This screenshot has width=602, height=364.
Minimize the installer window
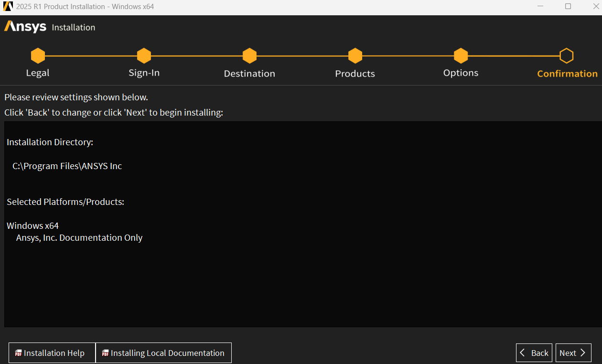point(541,7)
